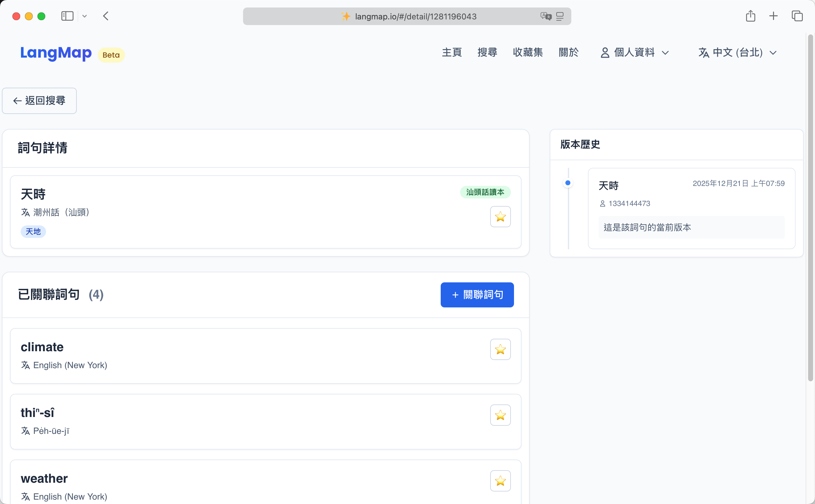Click reader view icon in address bar
Image resolution: width=815 pixels, height=504 pixels.
tap(560, 16)
